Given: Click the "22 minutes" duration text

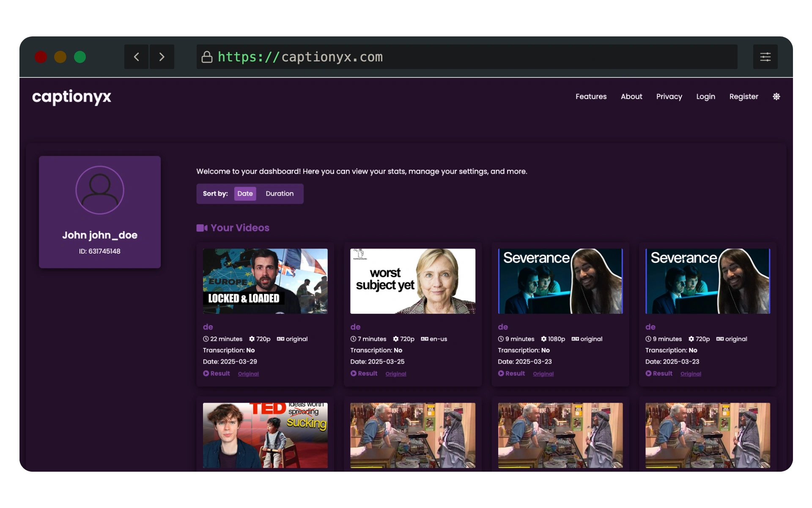Looking at the screenshot, I should click(x=226, y=339).
